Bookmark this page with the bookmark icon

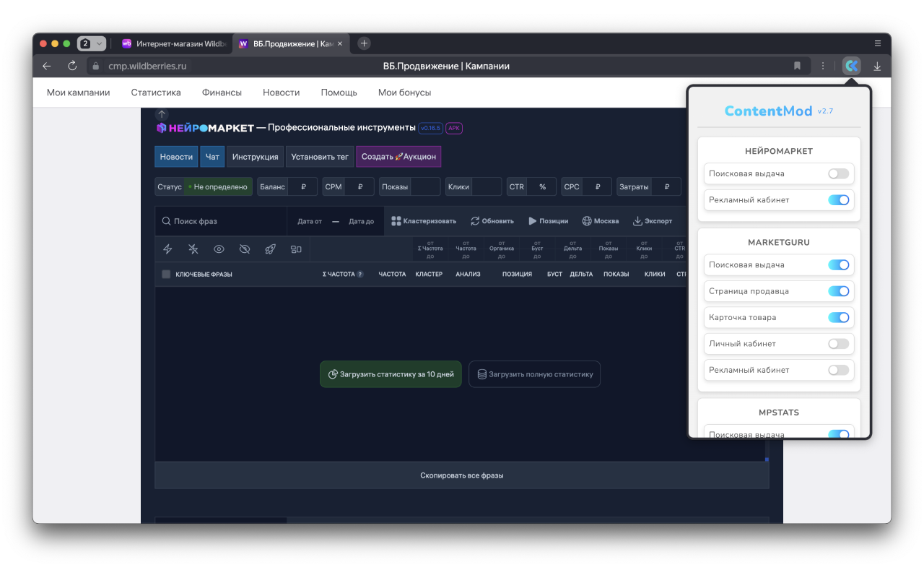tap(797, 66)
